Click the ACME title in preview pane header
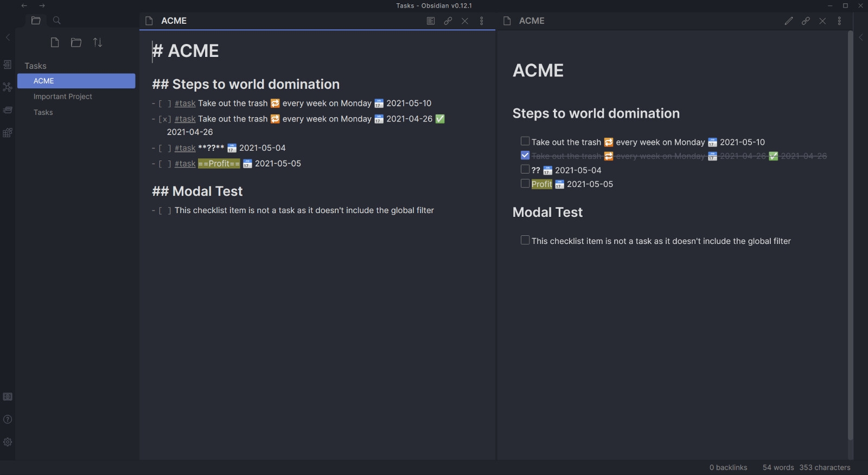The width and height of the screenshot is (868, 475). [532, 21]
